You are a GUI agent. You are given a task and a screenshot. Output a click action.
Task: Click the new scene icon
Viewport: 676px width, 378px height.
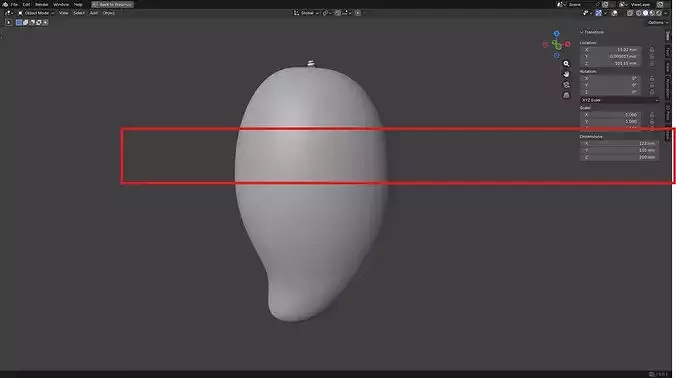point(606,4)
